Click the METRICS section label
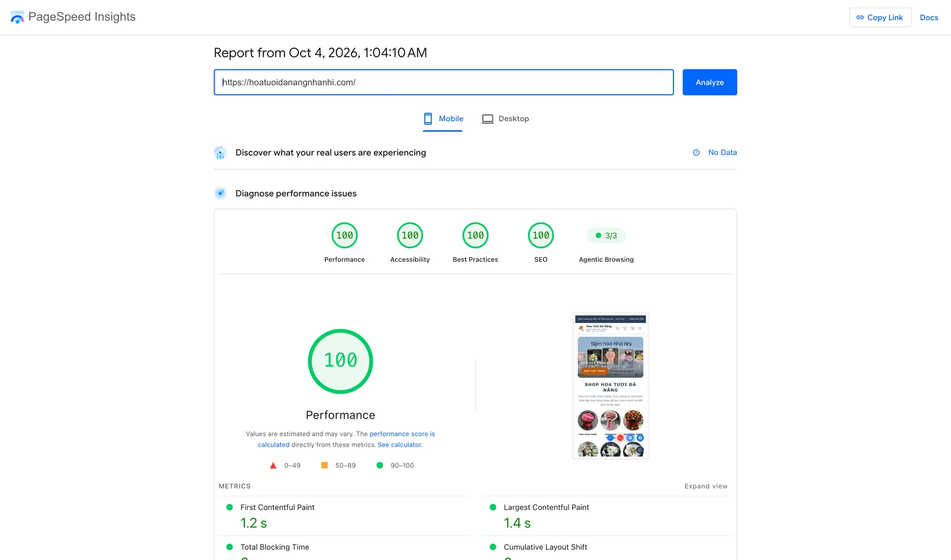The width and height of the screenshot is (951, 560). point(235,486)
